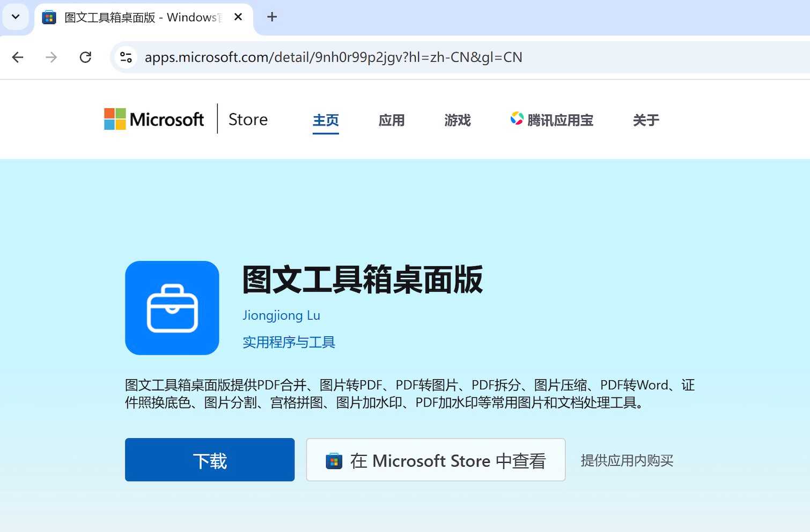Click the favicon on the browser tab
Image resolution: width=810 pixels, height=532 pixels.
[x=49, y=17]
